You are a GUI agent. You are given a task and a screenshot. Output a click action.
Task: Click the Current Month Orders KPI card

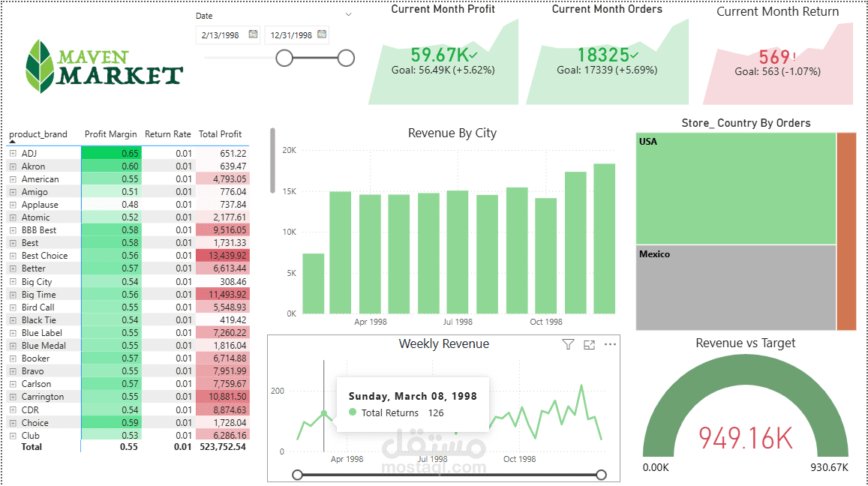(607, 55)
